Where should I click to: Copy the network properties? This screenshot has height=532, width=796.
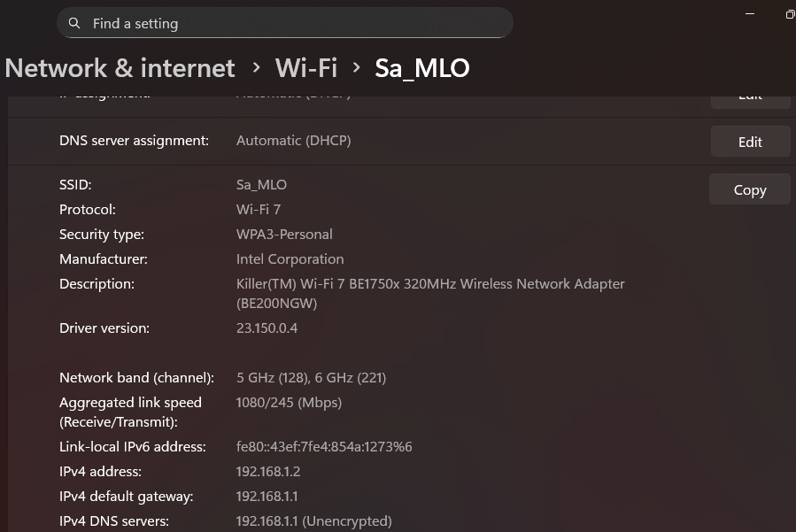tap(749, 189)
